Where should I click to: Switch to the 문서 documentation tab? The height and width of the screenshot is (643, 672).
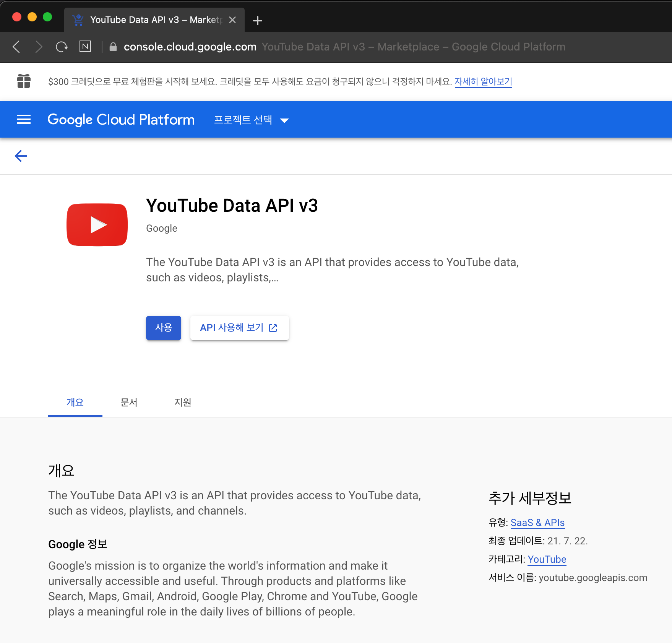[129, 402]
